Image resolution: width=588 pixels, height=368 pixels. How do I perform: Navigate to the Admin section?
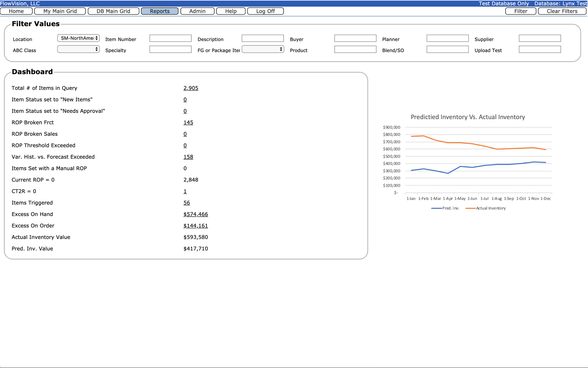(x=197, y=11)
